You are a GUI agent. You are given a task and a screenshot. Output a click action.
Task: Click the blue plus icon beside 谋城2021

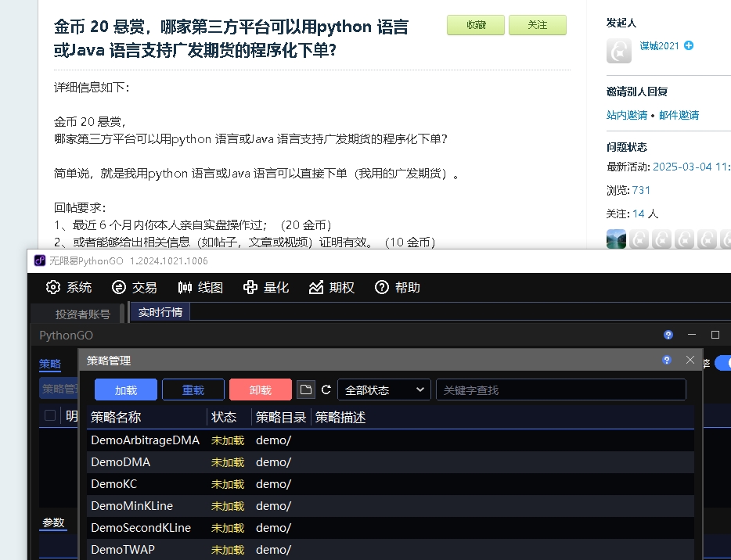(689, 46)
